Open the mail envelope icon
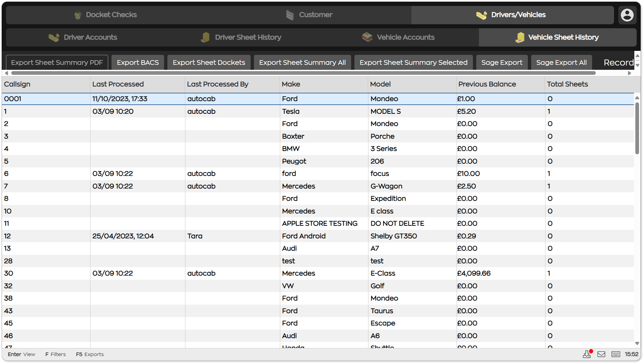Image resolution: width=644 pixels, height=364 pixels. (601, 354)
